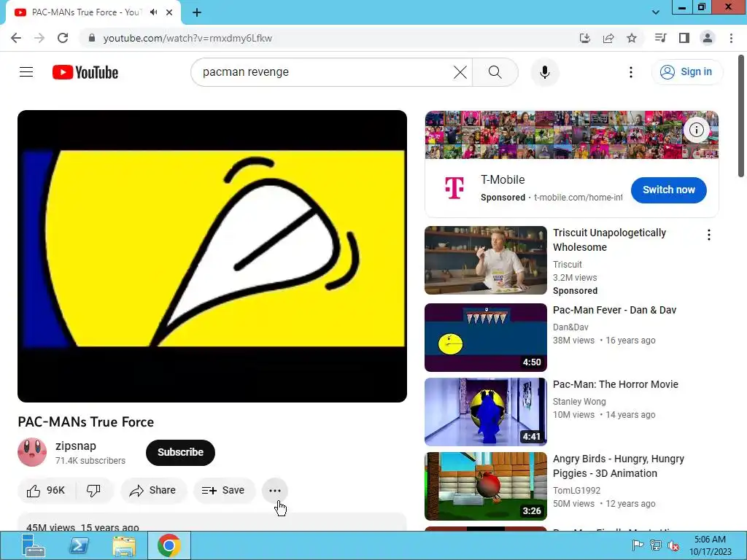Dislike the video with thumbs down
This screenshot has width=747, height=560.
pyautogui.click(x=94, y=491)
